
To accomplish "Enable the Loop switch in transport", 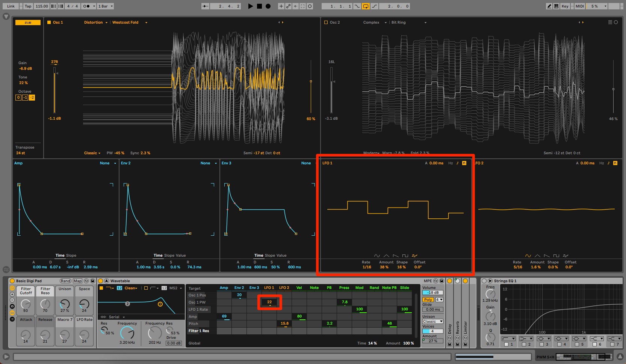I will [x=366, y=6].
